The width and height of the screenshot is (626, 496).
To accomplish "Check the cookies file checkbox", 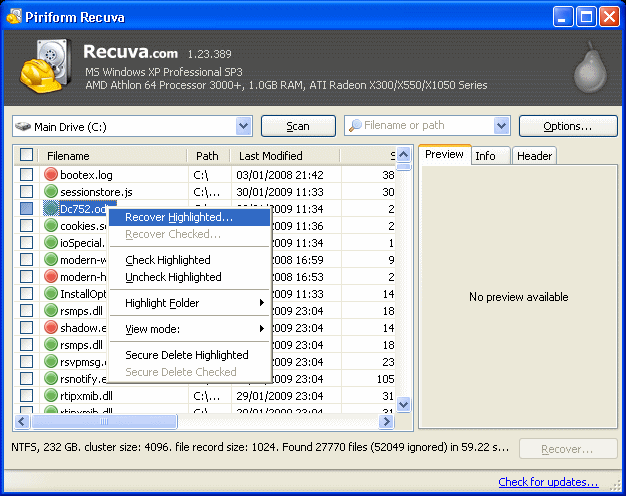I will click(x=26, y=226).
